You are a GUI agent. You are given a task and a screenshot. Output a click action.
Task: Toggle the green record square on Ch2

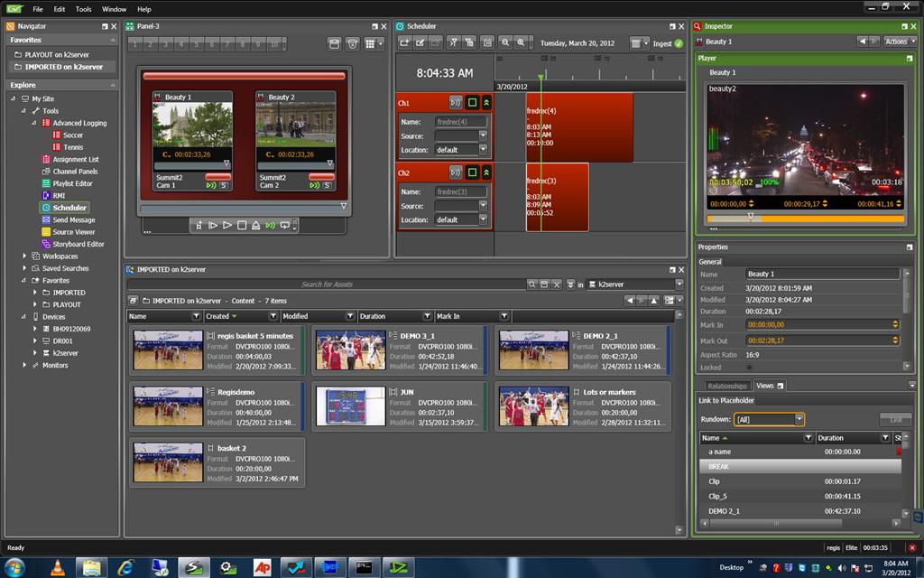click(472, 172)
